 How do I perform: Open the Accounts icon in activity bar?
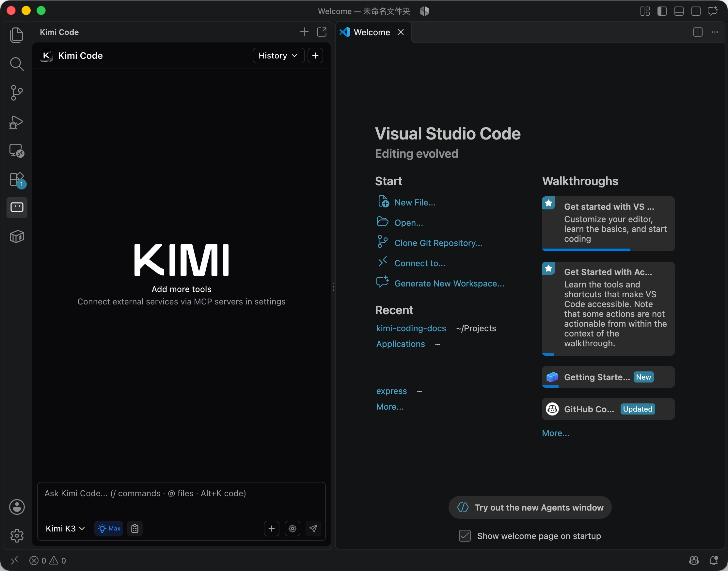[x=17, y=507]
